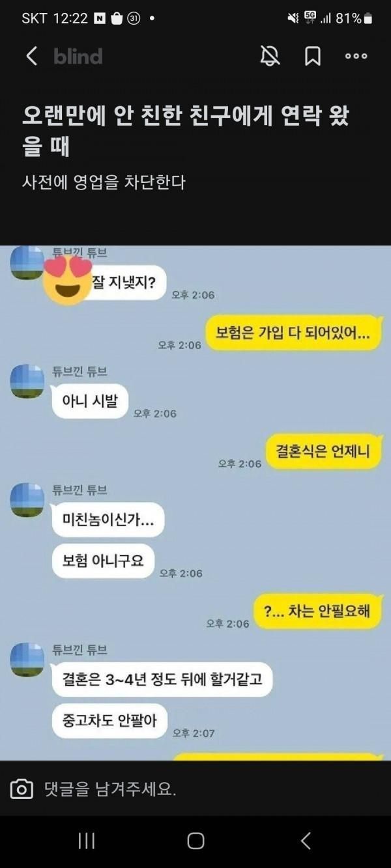Tap the Android home button
Viewport: 391px width, 868px height.
[195, 841]
